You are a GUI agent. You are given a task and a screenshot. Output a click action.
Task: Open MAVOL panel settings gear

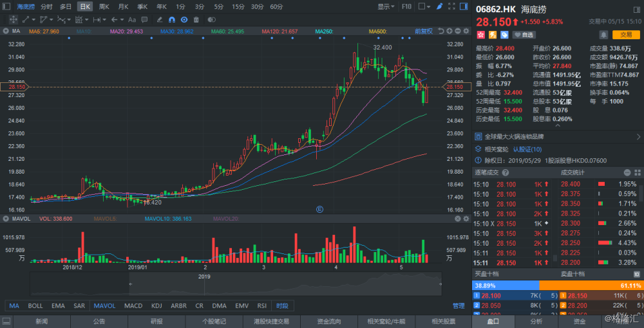[466, 219]
